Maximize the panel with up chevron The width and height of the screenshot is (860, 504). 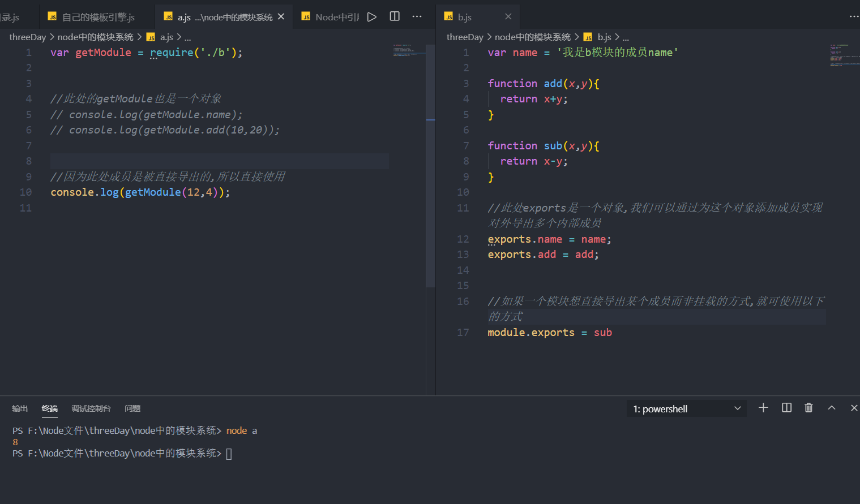click(832, 408)
